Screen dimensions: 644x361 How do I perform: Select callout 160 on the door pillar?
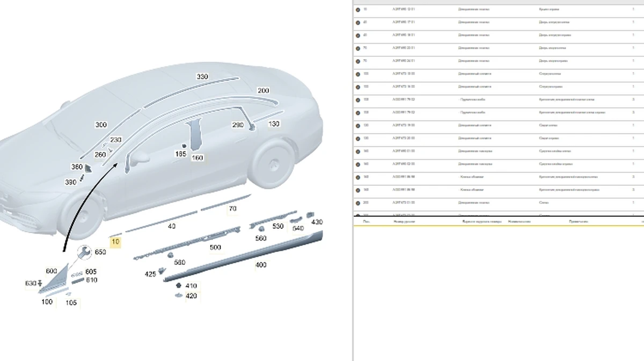tap(197, 158)
